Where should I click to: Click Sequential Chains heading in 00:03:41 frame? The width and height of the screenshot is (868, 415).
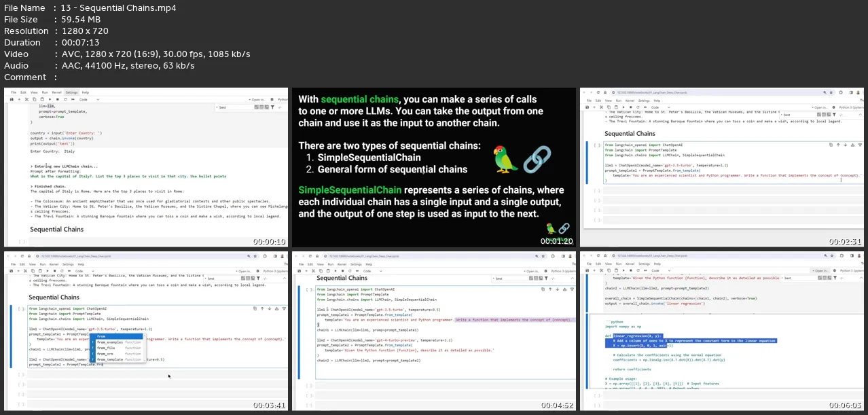click(54, 297)
